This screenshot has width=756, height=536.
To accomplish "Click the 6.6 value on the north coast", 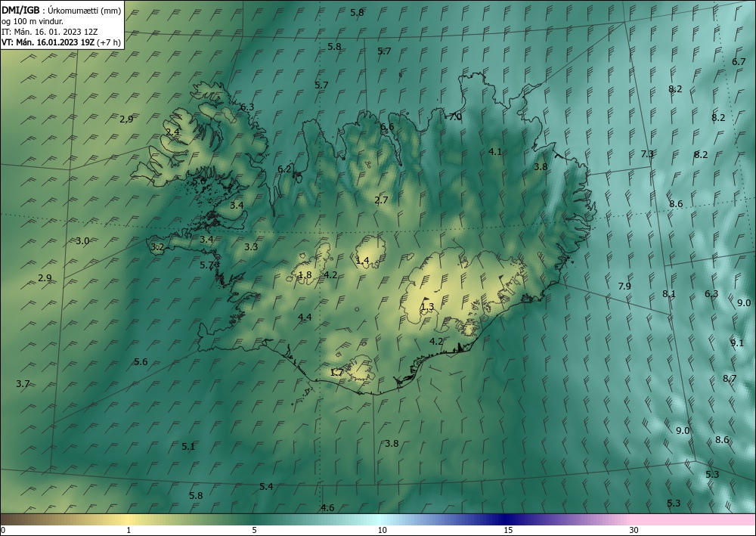I will [387, 127].
